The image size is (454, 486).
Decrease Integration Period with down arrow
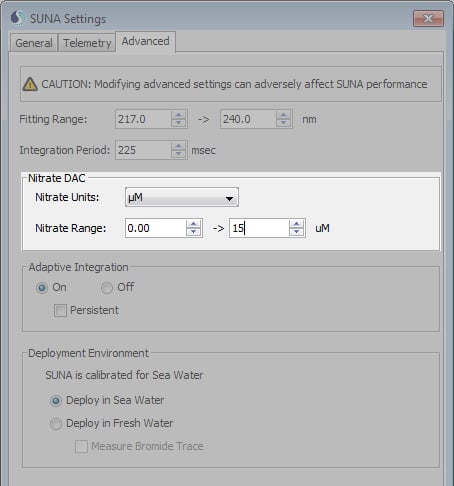tap(179, 154)
